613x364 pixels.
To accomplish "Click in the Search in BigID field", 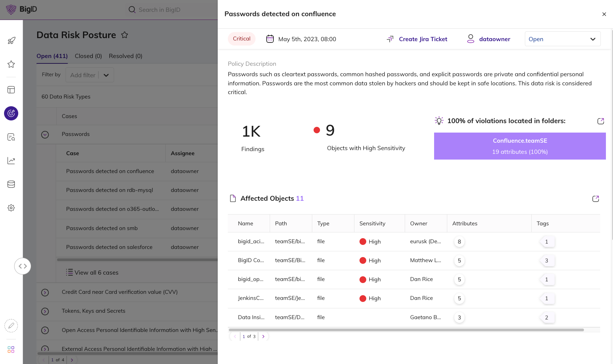I will [x=172, y=10].
